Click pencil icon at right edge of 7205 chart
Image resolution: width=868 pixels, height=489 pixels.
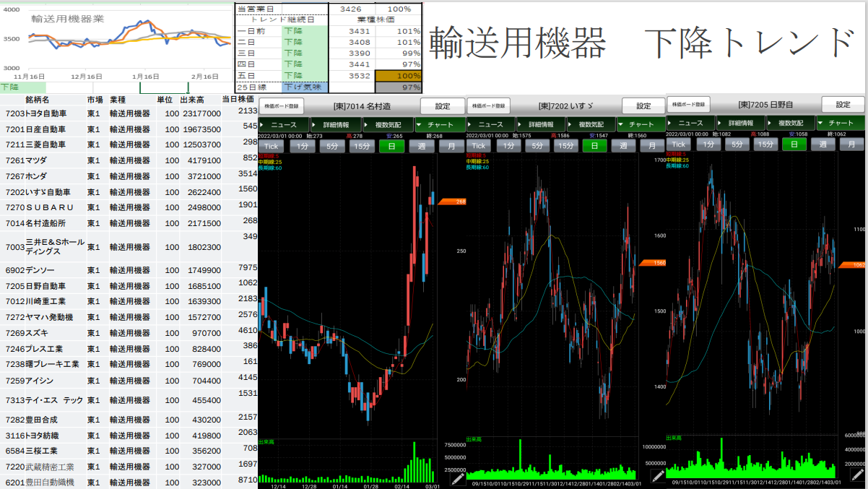coord(857,476)
